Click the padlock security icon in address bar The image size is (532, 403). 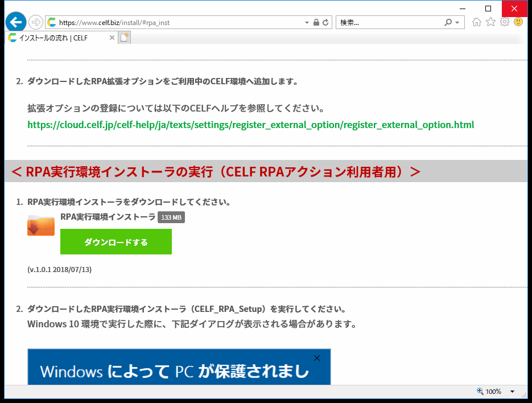316,23
